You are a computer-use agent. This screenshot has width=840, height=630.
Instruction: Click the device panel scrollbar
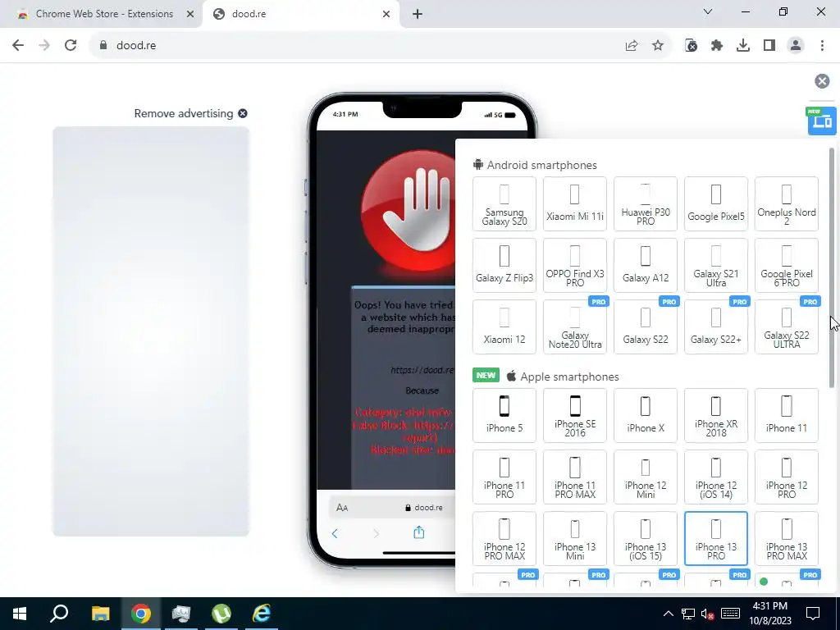point(832,268)
